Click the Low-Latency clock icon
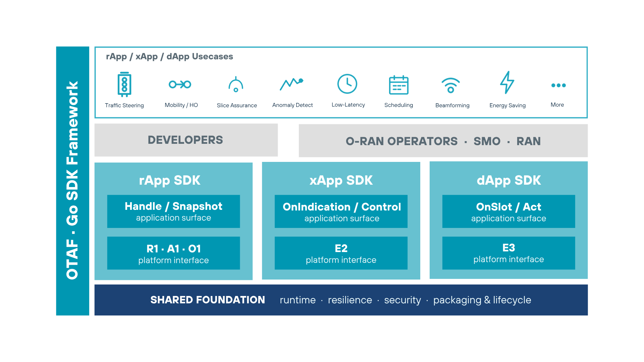This screenshot has height=362, width=644. coord(347,84)
